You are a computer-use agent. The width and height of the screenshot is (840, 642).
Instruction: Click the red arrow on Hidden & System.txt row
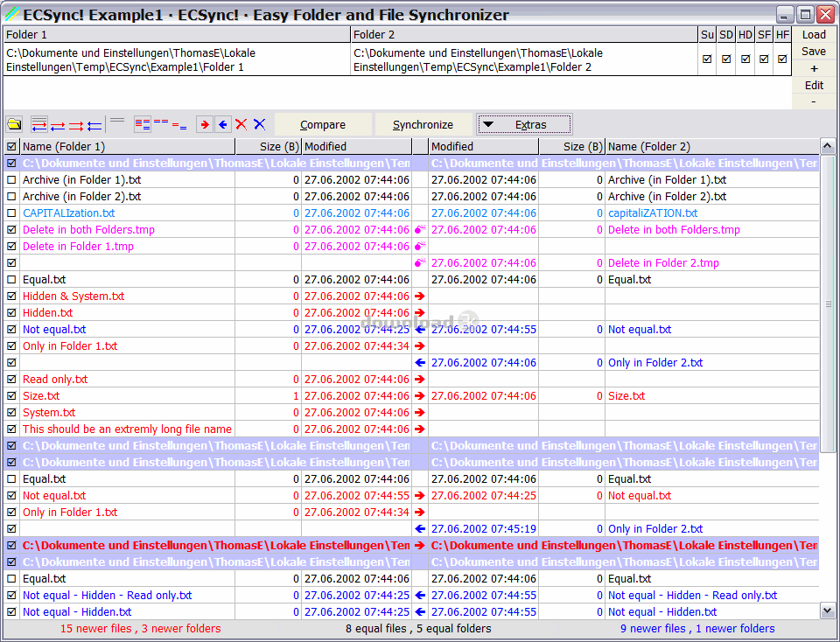click(x=420, y=297)
